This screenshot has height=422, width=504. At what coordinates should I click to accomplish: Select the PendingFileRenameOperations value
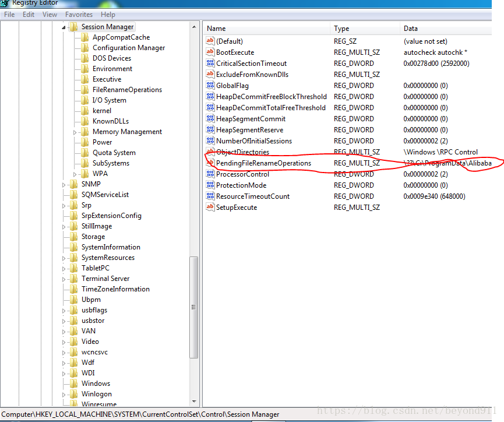263,163
